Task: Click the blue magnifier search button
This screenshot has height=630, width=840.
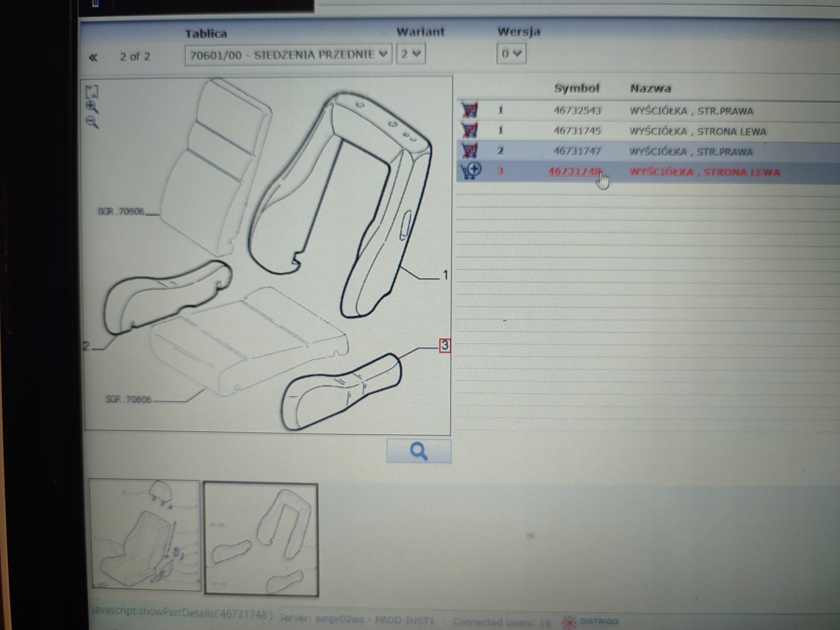Action: click(418, 451)
